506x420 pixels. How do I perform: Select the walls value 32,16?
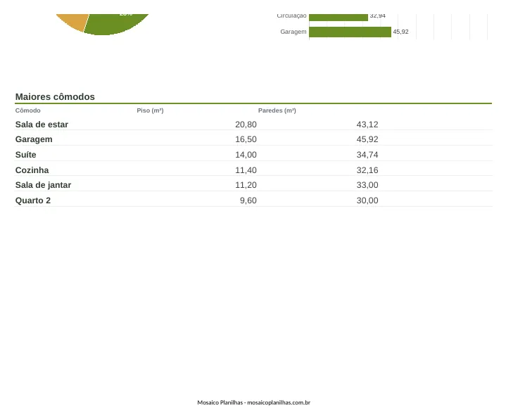click(x=367, y=170)
